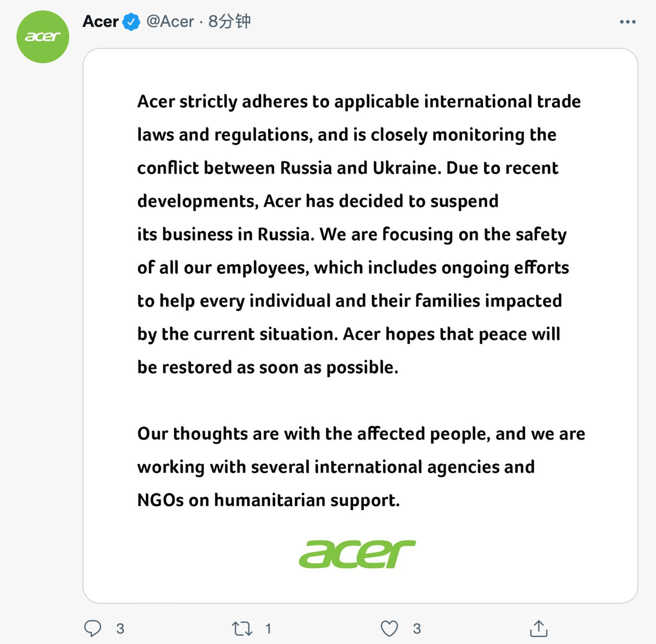Screen dimensions: 656x644
Task: Open the Acer profile avatar
Action: [43, 37]
